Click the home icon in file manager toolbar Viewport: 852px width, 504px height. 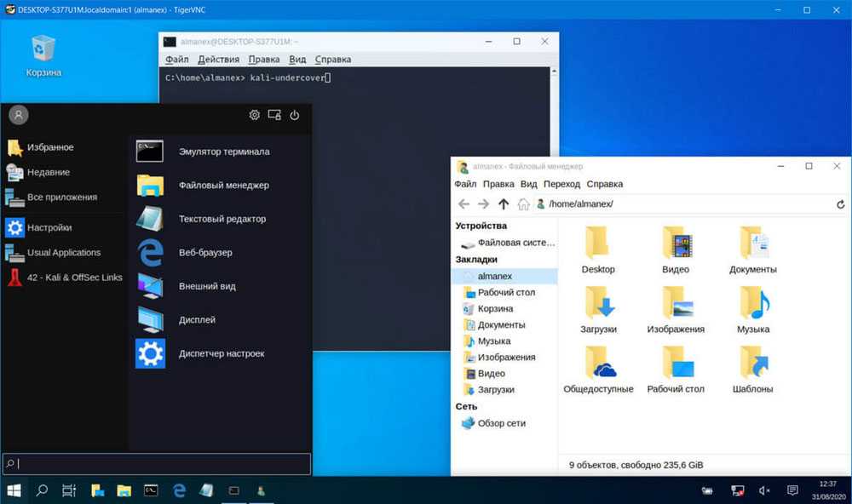pyautogui.click(x=523, y=204)
